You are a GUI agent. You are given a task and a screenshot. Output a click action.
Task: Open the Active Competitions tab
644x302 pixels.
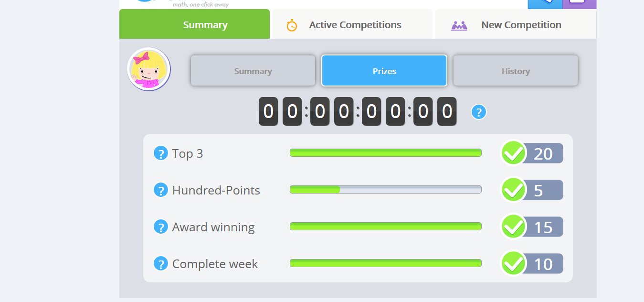(x=355, y=25)
